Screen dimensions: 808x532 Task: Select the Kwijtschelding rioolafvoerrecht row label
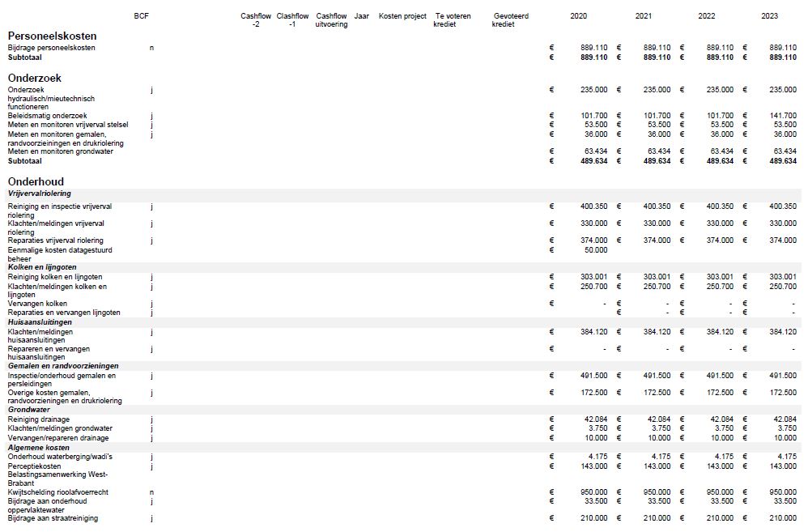point(58,492)
